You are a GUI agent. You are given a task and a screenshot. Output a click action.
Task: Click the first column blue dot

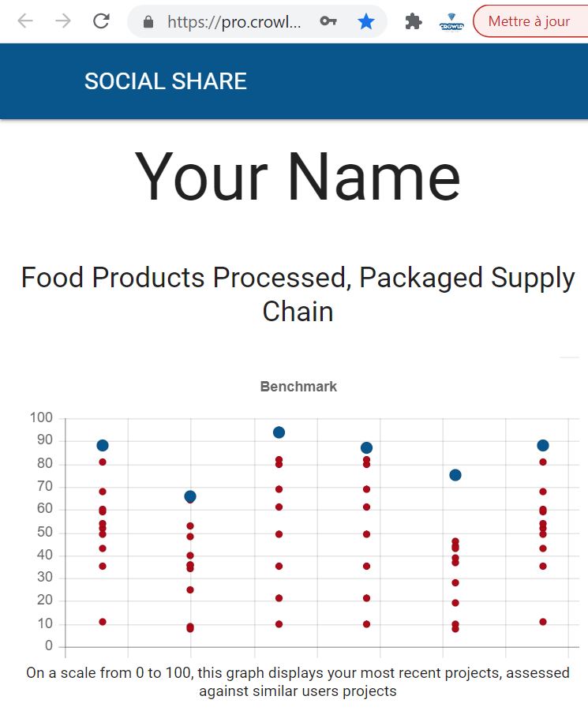coord(103,446)
